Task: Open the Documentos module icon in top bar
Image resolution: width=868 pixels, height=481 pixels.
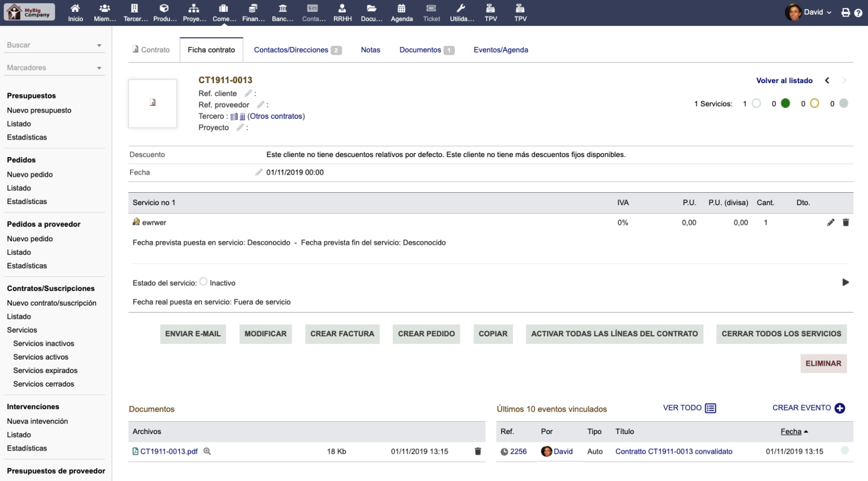Action: [x=371, y=8]
